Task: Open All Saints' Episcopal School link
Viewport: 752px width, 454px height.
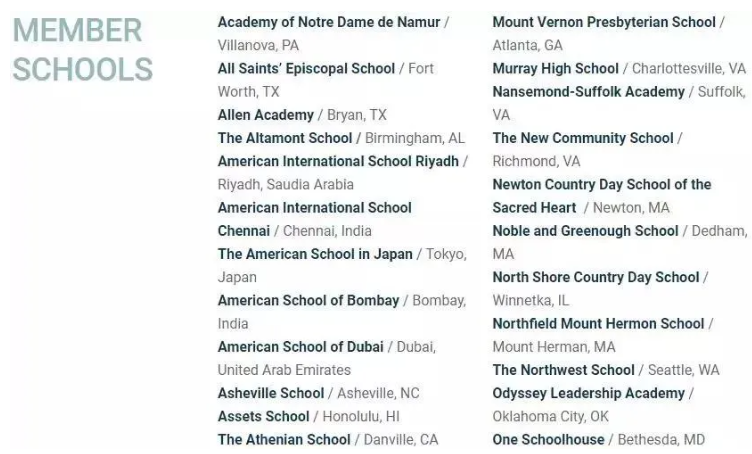Action: pos(306,69)
